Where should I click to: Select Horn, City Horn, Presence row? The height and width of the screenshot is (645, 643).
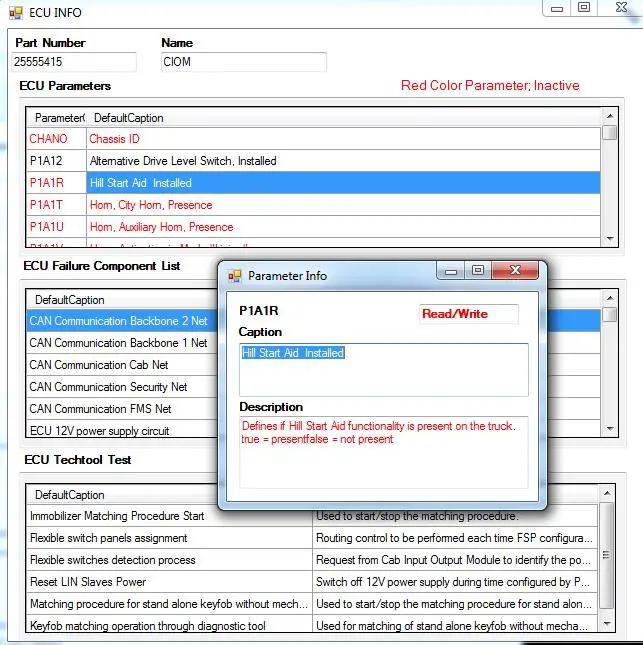[x=313, y=204]
